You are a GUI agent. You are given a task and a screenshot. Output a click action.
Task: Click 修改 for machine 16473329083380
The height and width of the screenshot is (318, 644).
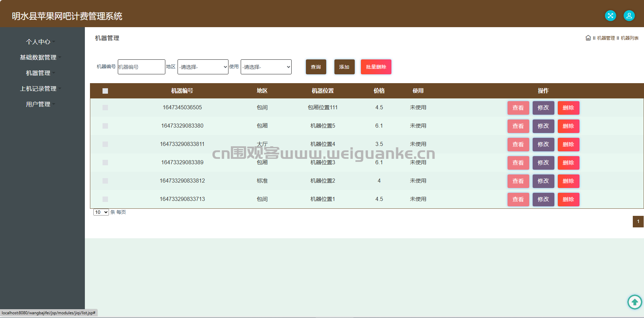point(544,126)
